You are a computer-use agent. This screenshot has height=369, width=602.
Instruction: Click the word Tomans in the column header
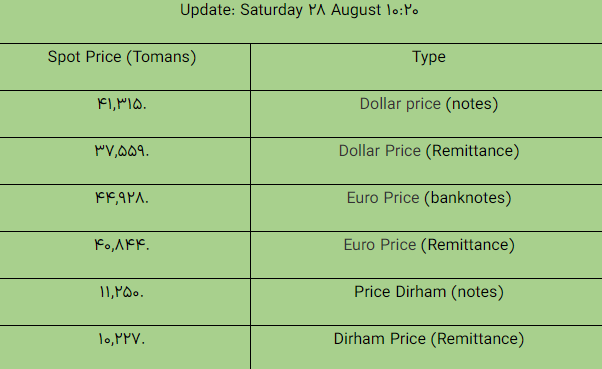click(161, 57)
